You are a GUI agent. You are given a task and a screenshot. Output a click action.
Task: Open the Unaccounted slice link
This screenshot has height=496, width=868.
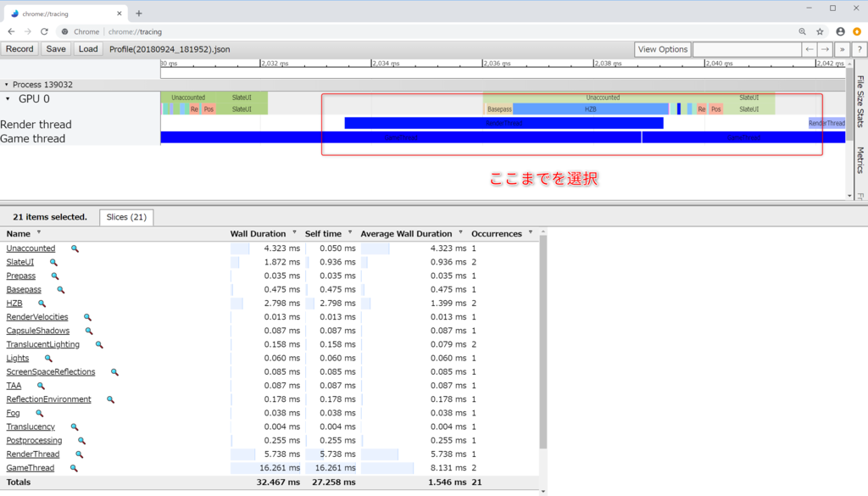tap(31, 248)
